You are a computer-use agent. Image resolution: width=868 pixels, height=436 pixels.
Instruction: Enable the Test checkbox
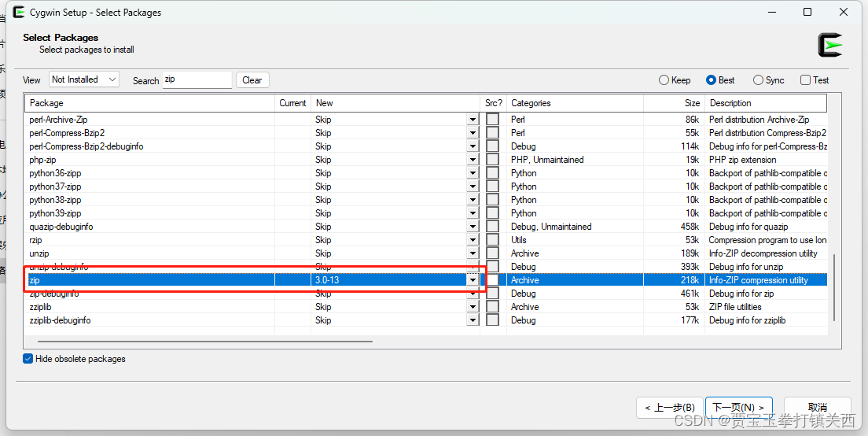point(805,79)
